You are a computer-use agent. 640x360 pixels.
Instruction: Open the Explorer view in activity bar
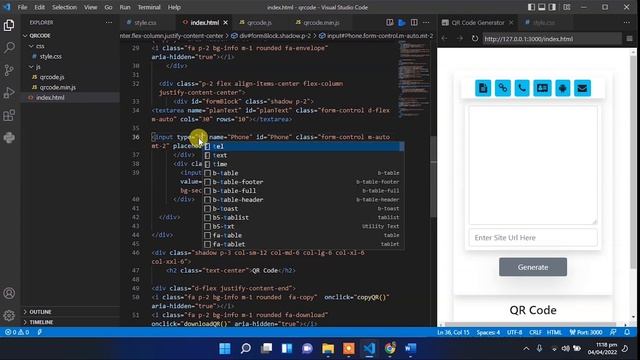(9, 25)
